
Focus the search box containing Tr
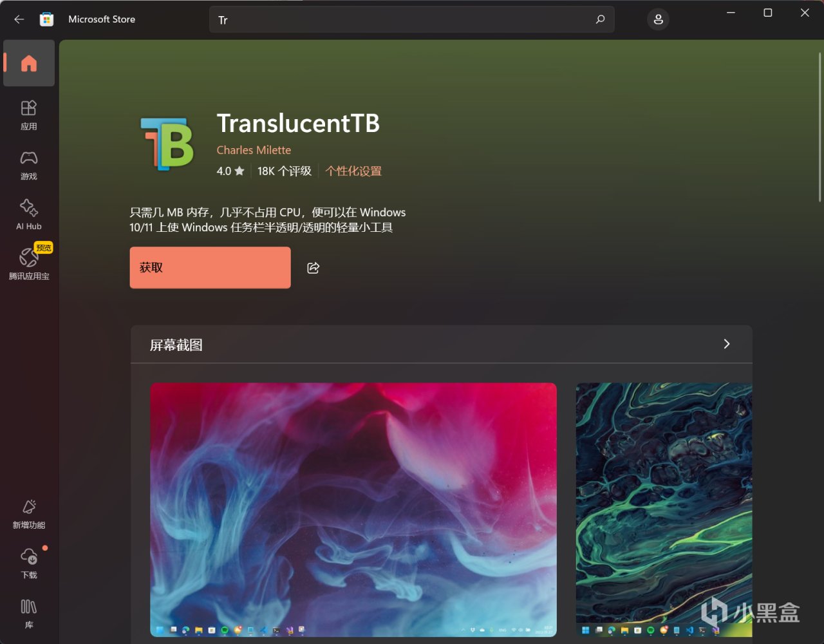click(x=412, y=19)
